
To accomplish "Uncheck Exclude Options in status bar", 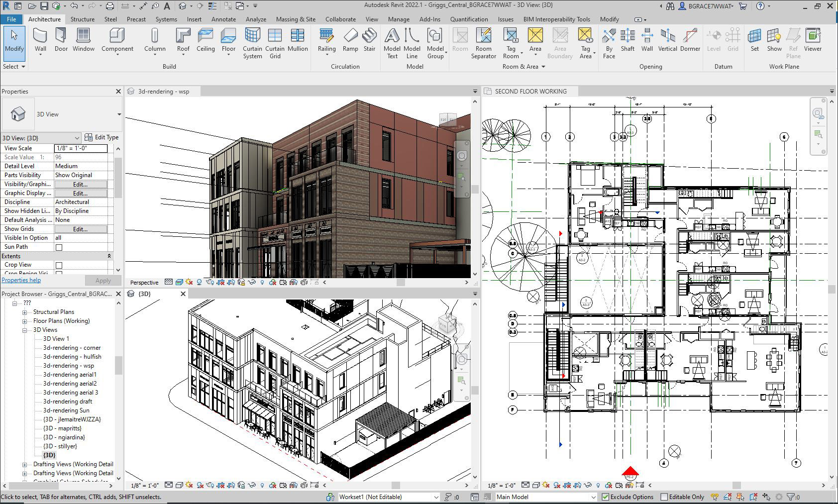I will coord(606,497).
